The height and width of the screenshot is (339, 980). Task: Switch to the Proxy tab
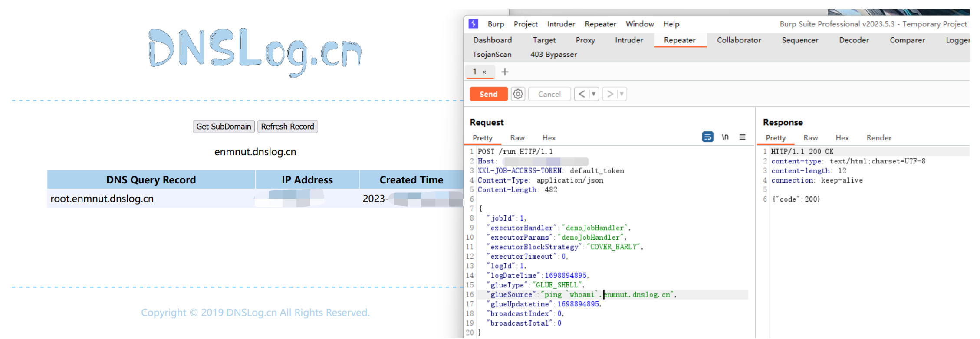585,40
